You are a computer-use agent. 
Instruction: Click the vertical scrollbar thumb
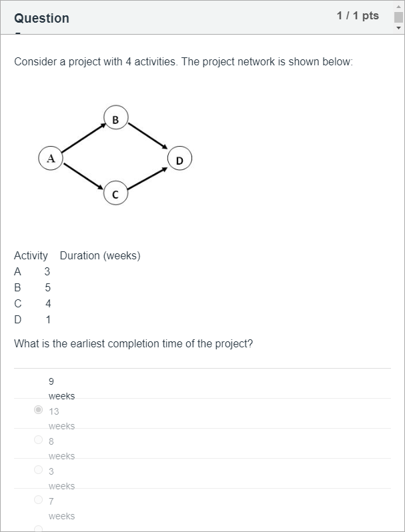tap(398, 17)
